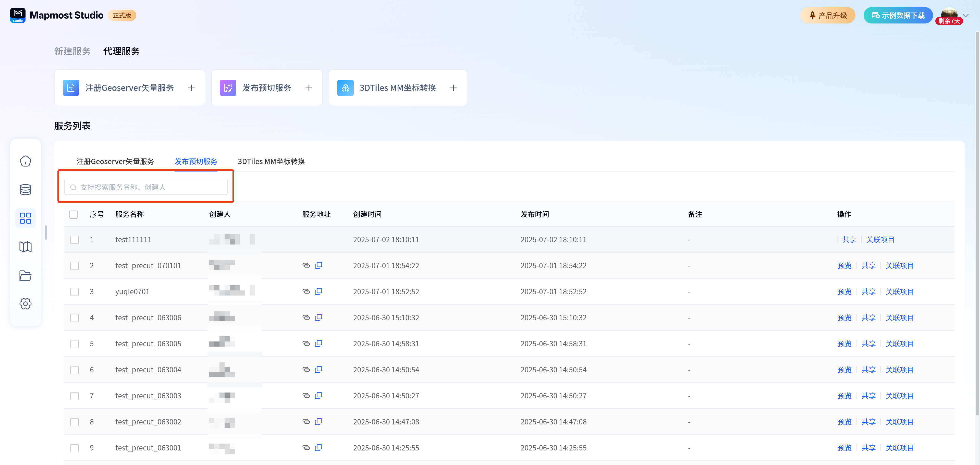Switch to 注册Geoserver矢量服务 list tab
The height and width of the screenshot is (465, 980).
point(115,161)
